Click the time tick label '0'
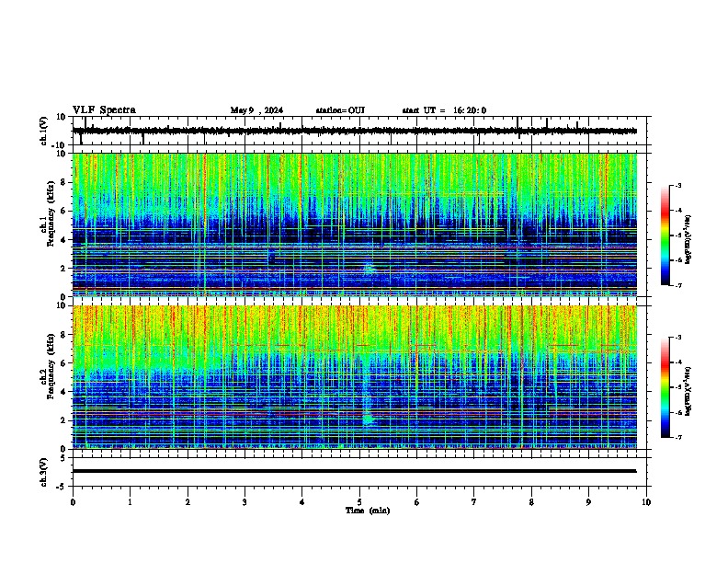The image size is (728, 563). click(73, 502)
